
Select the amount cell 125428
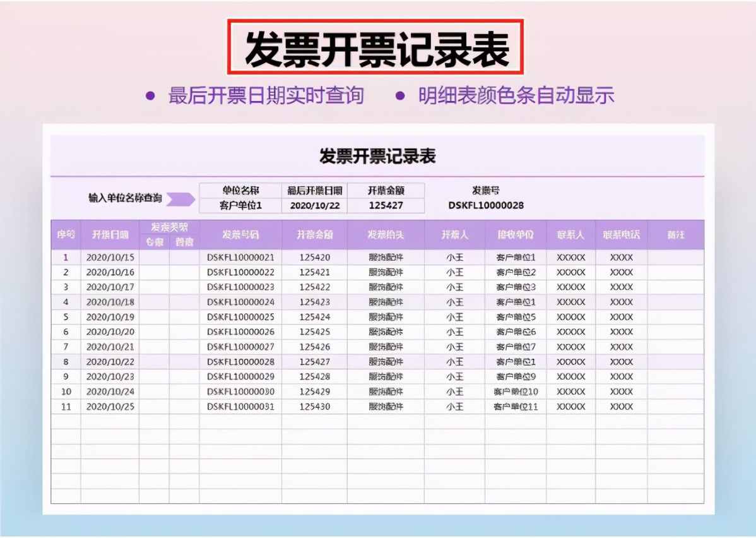(314, 377)
